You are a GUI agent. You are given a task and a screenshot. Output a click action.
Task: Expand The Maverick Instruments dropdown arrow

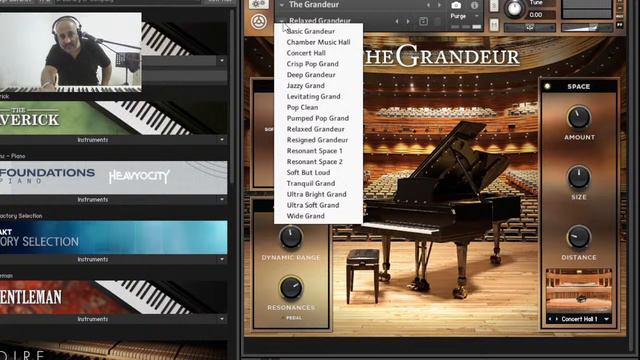click(x=222, y=140)
